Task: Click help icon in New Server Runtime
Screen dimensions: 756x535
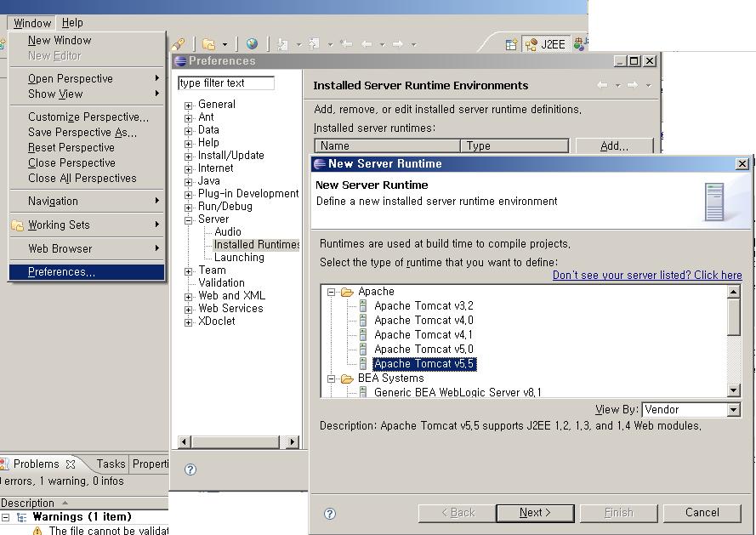Action: (x=330, y=514)
